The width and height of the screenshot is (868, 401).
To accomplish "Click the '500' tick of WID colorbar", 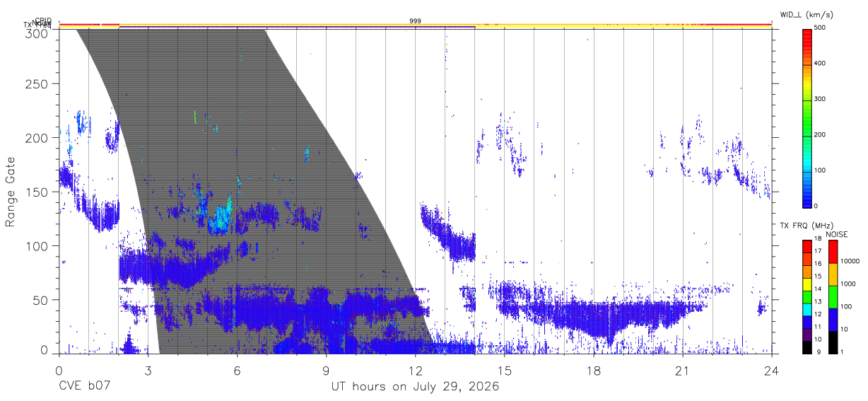I will click(820, 28).
